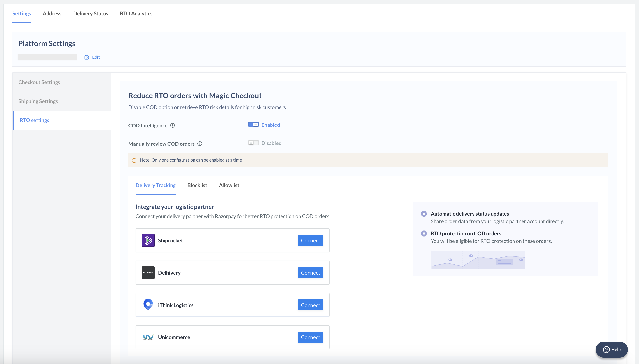The height and width of the screenshot is (364, 639).
Task: Click the platform name input field
Action: [x=48, y=57]
